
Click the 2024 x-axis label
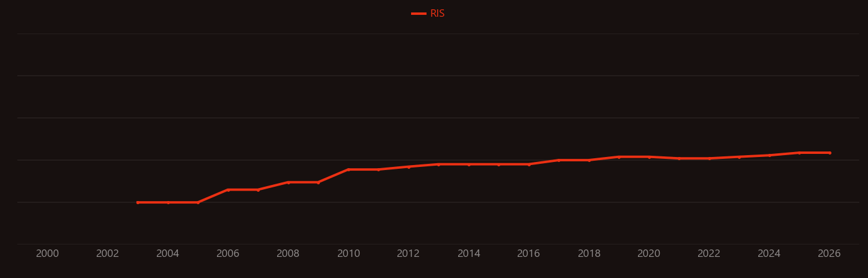pos(769,254)
